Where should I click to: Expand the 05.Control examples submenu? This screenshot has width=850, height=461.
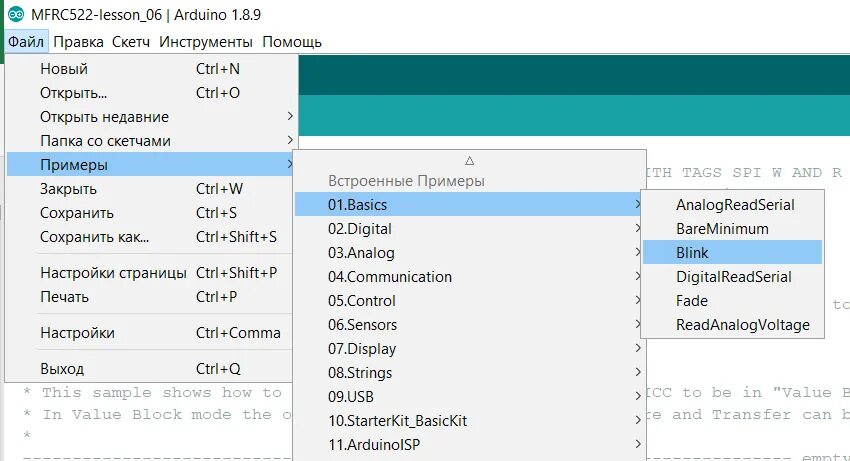point(469,300)
